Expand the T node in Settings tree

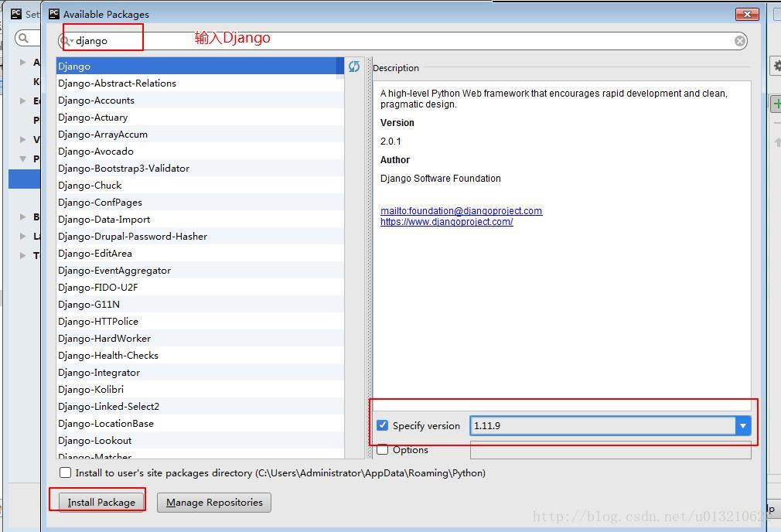[22, 255]
